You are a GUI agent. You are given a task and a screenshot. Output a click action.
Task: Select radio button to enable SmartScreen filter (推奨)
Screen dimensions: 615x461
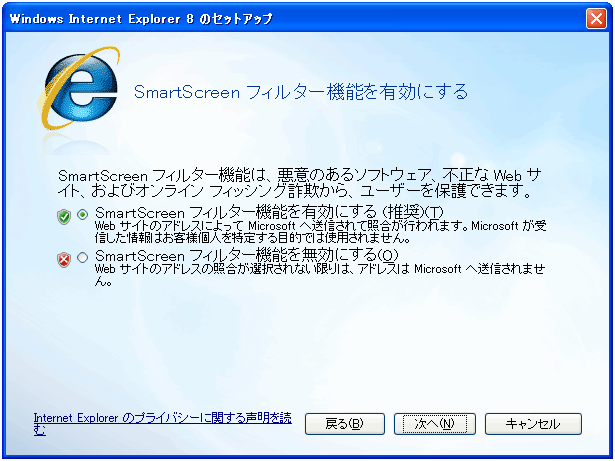tap(83, 214)
